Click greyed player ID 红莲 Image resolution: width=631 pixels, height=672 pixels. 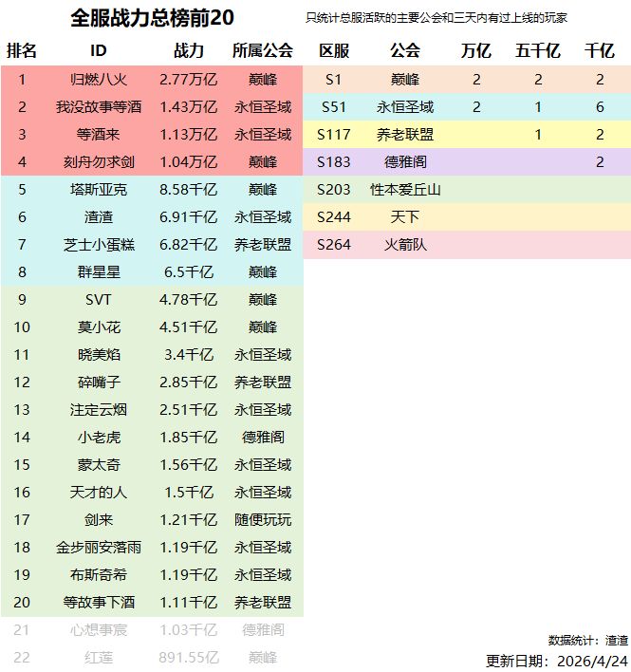coord(99,658)
